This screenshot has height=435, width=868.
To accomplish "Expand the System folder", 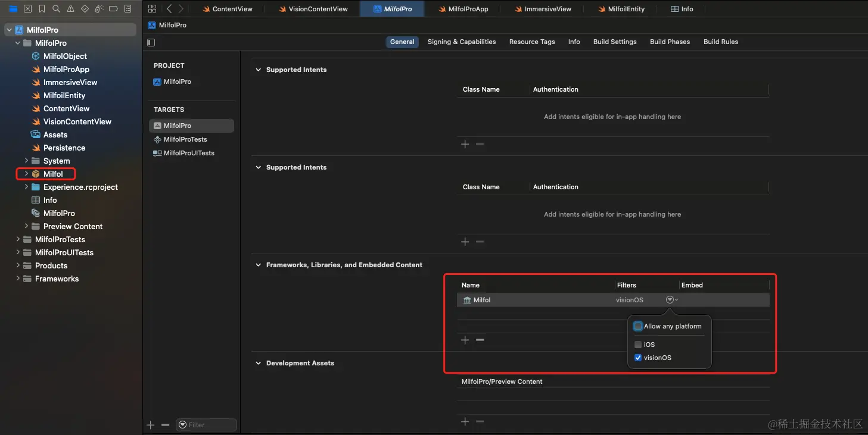I will [26, 161].
